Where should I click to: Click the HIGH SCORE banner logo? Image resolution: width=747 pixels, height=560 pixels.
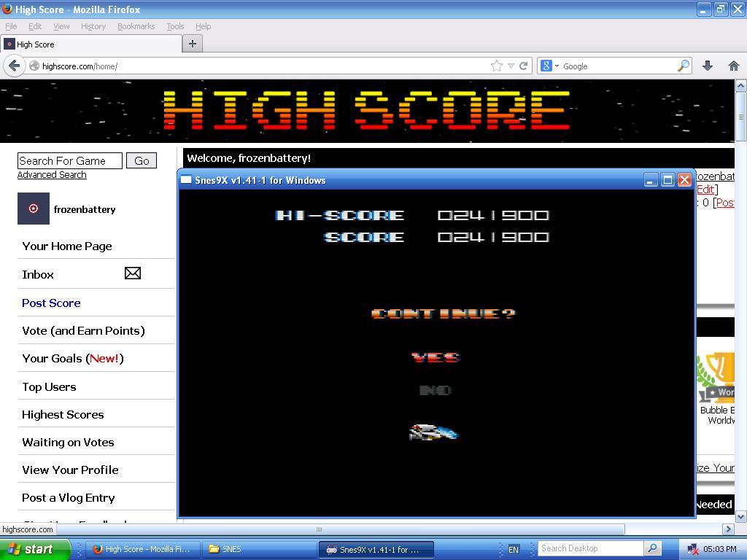click(x=366, y=111)
